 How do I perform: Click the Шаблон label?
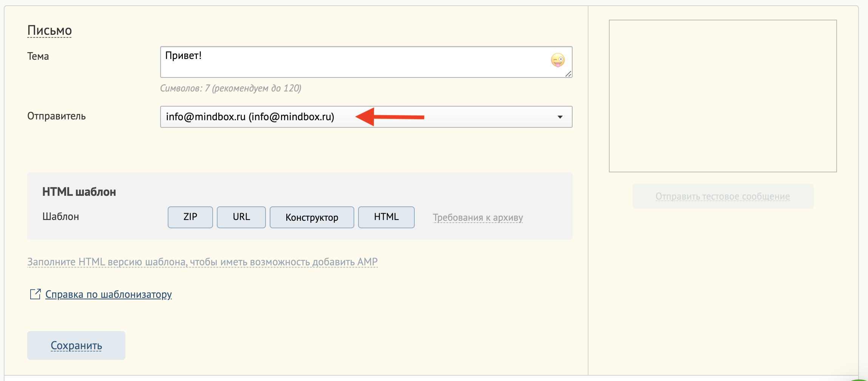tap(60, 217)
